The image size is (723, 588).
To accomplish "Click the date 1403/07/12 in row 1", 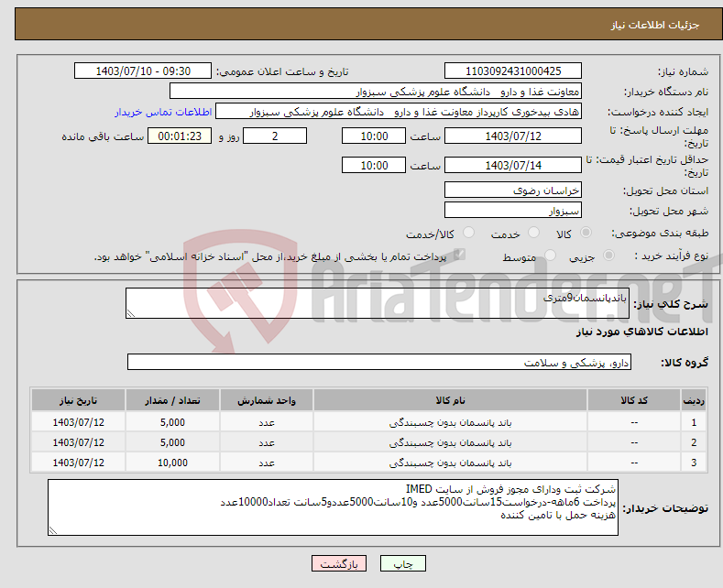I will coord(79,422).
